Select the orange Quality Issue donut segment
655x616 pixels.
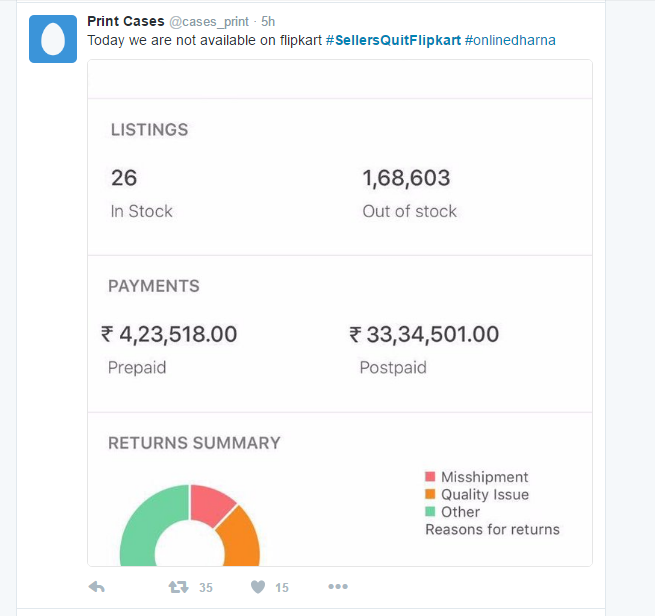(x=241, y=540)
